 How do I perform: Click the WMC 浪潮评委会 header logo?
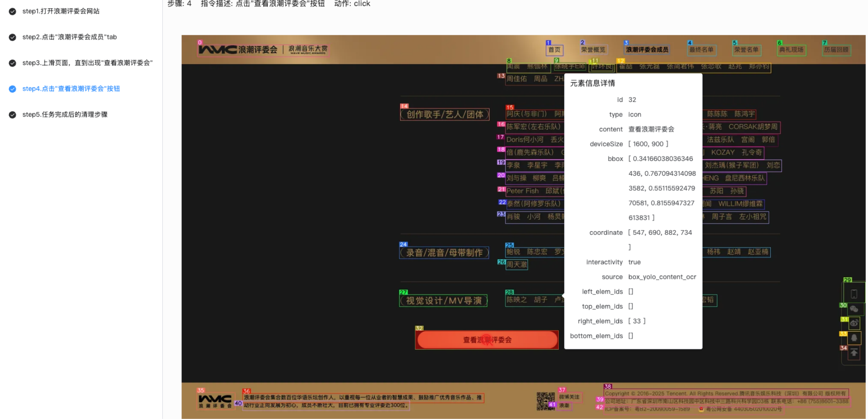pyautogui.click(x=263, y=49)
